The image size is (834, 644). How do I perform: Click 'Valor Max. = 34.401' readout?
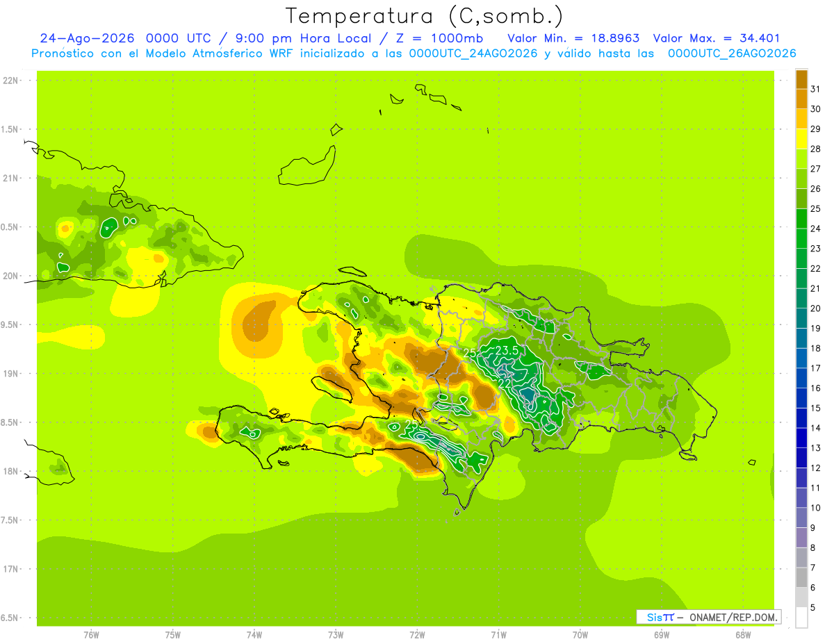[717, 38]
